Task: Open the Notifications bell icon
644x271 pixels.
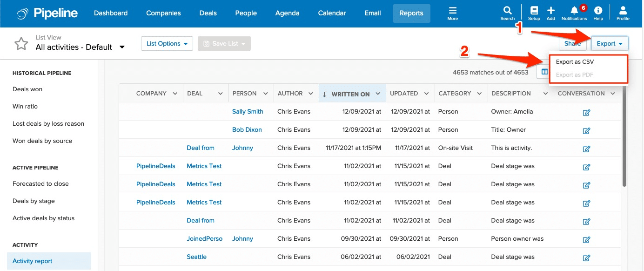Action: [574, 14]
